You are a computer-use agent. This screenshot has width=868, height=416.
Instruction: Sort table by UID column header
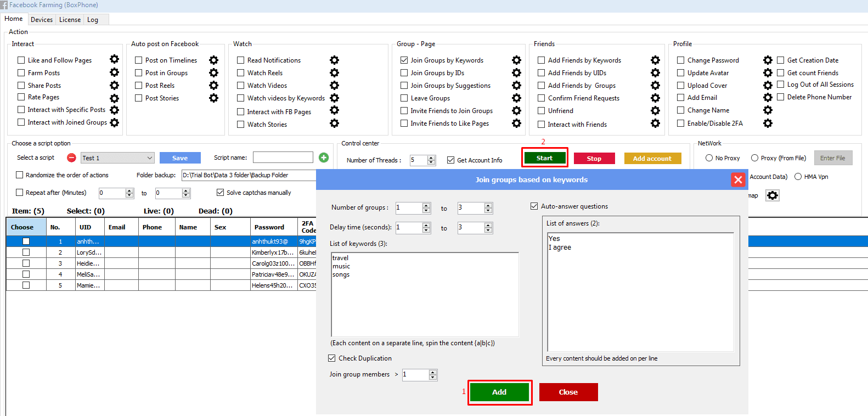[89, 227]
